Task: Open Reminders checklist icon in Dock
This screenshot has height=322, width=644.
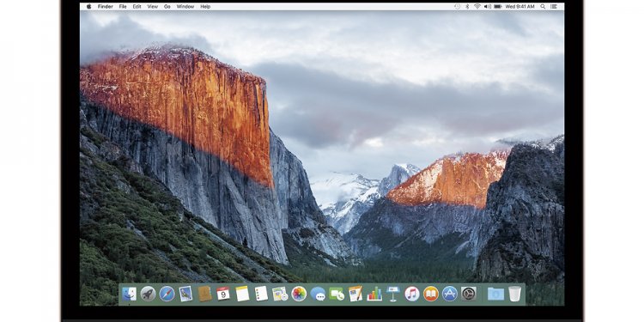Action: tap(261, 294)
